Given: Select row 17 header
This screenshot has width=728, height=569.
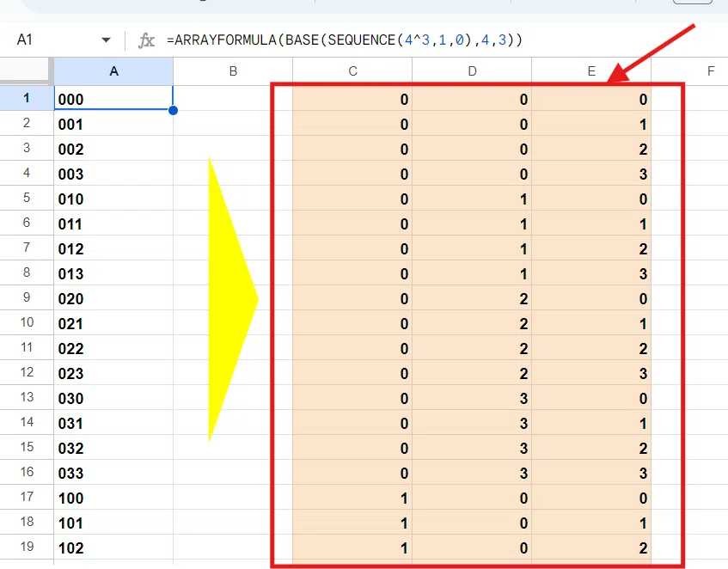Looking at the screenshot, I should (27, 497).
